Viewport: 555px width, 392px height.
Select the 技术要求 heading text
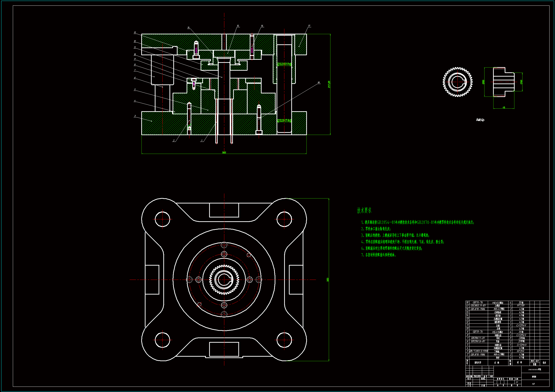(364, 210)
